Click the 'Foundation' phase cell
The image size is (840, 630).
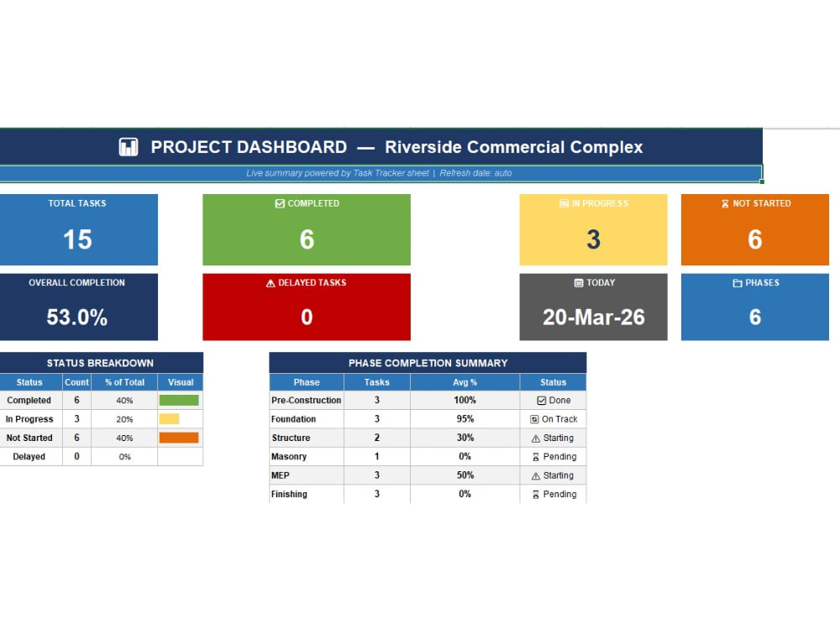pyautogui.click(x=307, y=419)
